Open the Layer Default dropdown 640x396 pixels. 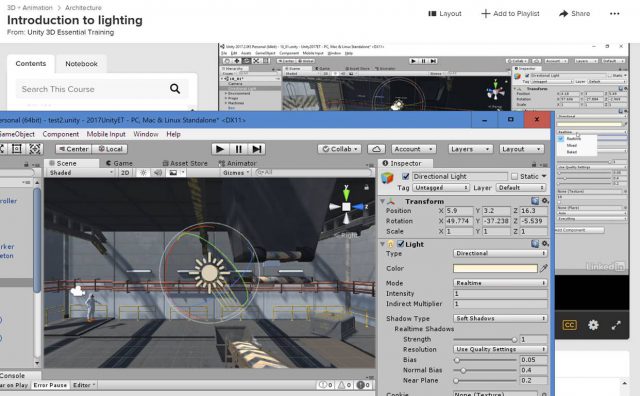click(x=521, y=188)
